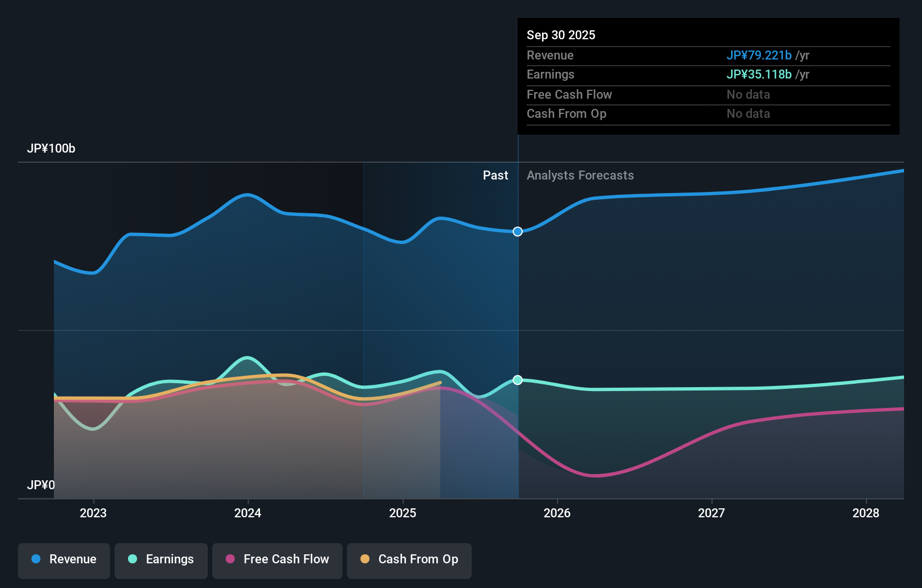
Task: Click the Revenue row icon in the tooltip
Action: (x=550, y=56)
